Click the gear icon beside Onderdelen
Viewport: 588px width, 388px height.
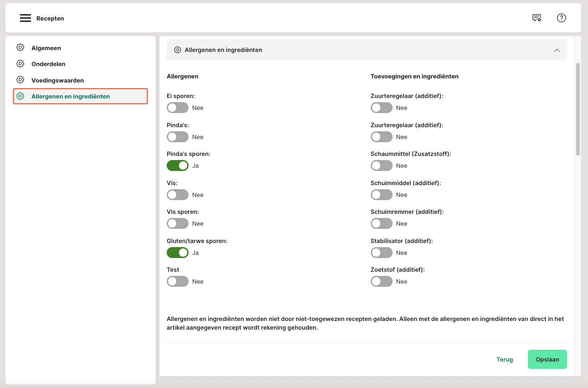click(x=20, y=64)
